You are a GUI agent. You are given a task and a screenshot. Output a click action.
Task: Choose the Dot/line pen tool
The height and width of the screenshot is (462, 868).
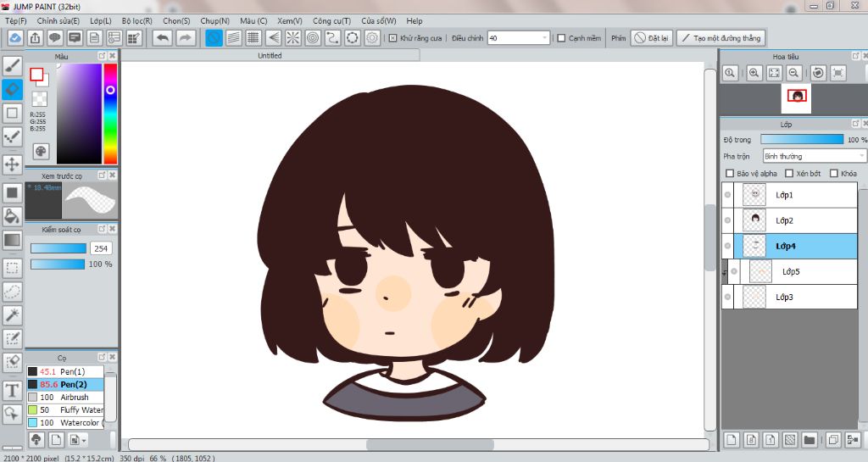pyautogui.click(x=12, y=136)
